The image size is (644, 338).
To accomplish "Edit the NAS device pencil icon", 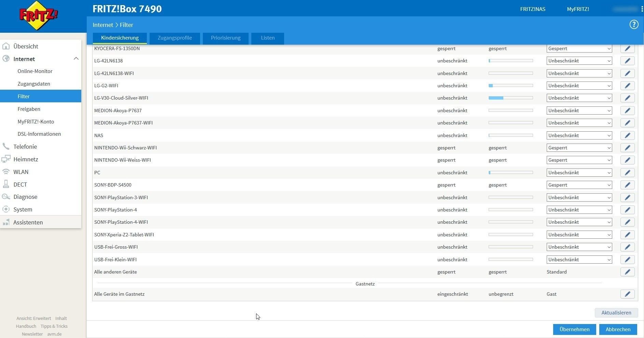I will (x=627, y=135).
